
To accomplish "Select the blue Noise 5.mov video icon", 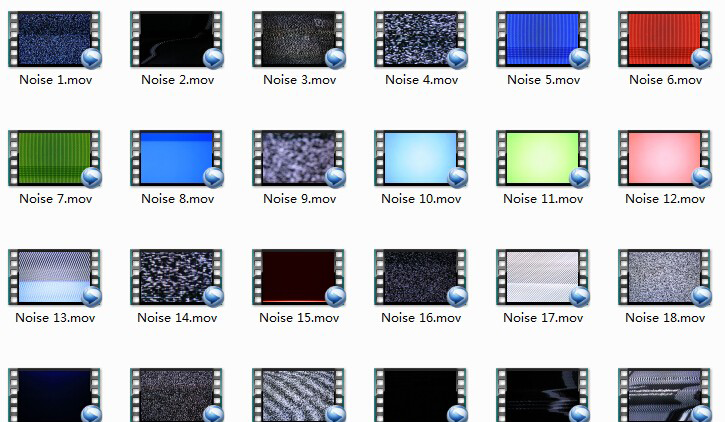I will point(543,39).
